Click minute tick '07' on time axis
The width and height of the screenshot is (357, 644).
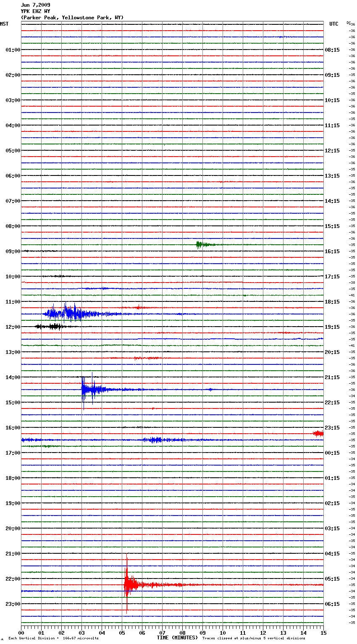pyautogui.click(x=162, y=633)
